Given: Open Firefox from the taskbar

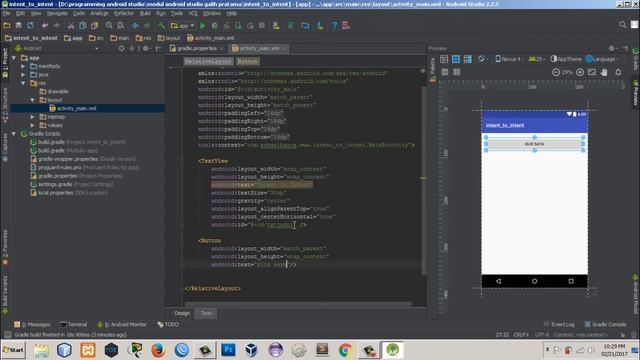Looking at the screenshot, I should (158, 350).
